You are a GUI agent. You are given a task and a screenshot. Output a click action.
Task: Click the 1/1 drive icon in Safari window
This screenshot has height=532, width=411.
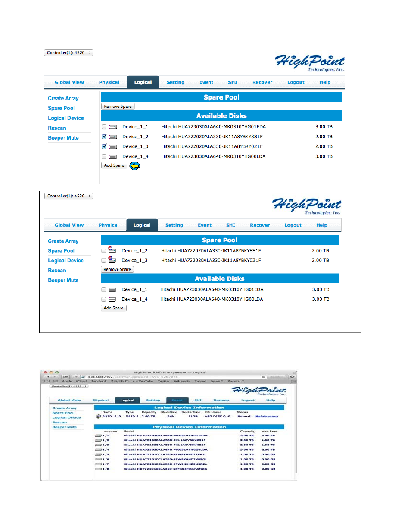pos(98,436)
